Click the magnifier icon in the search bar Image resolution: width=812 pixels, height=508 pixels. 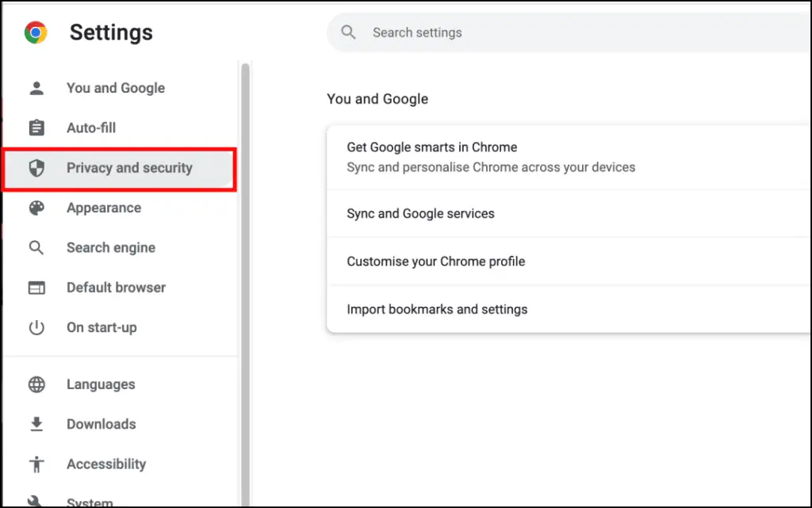[349, 32]
